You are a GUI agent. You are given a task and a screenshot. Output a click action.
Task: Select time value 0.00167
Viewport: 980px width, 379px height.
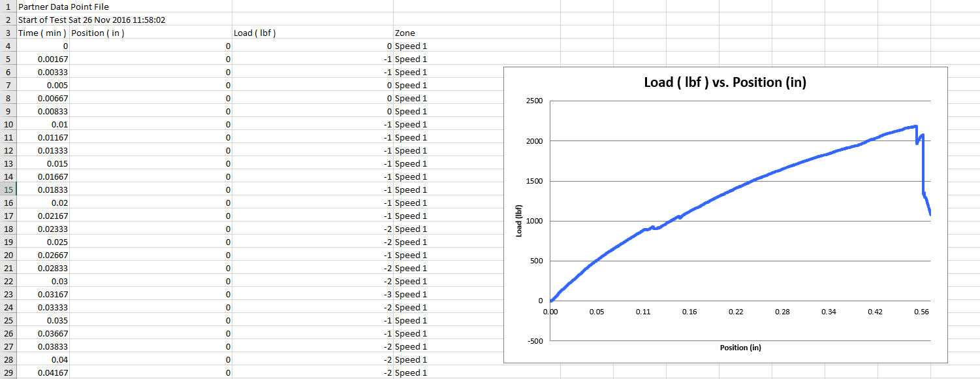coord(42,59)
